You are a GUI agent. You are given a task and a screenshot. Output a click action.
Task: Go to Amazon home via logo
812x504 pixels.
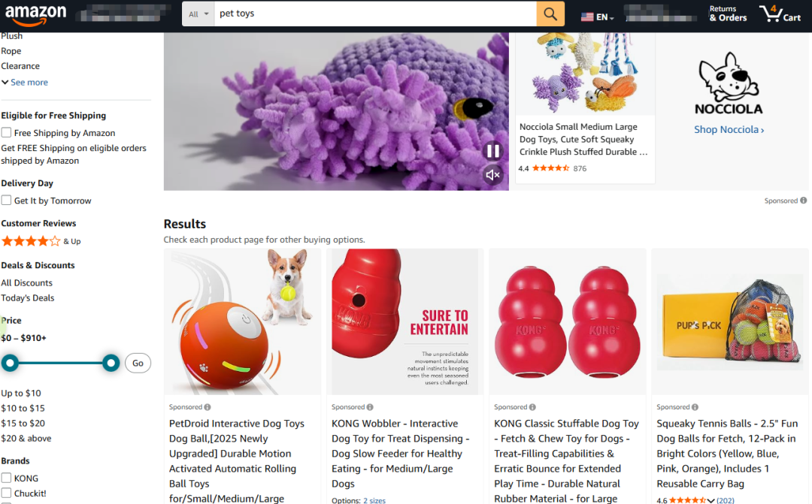coord(36,14)
